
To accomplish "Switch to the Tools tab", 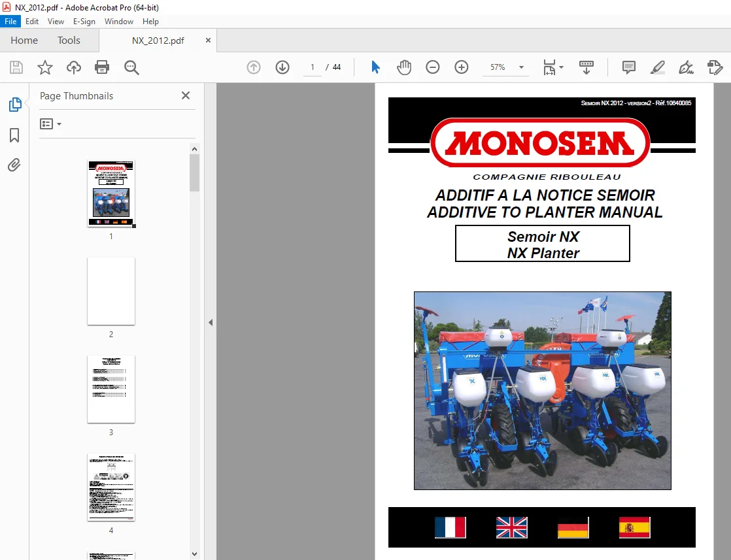I will (x=69, y=41).
